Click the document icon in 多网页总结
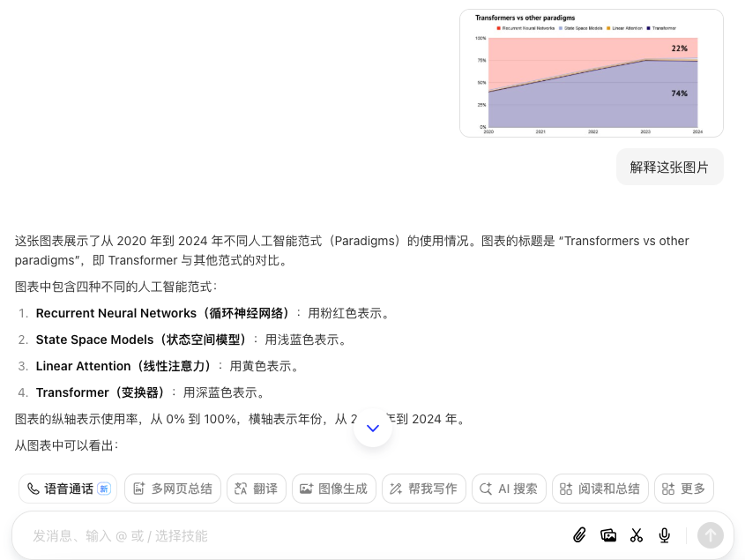 [x=138, y=489]
